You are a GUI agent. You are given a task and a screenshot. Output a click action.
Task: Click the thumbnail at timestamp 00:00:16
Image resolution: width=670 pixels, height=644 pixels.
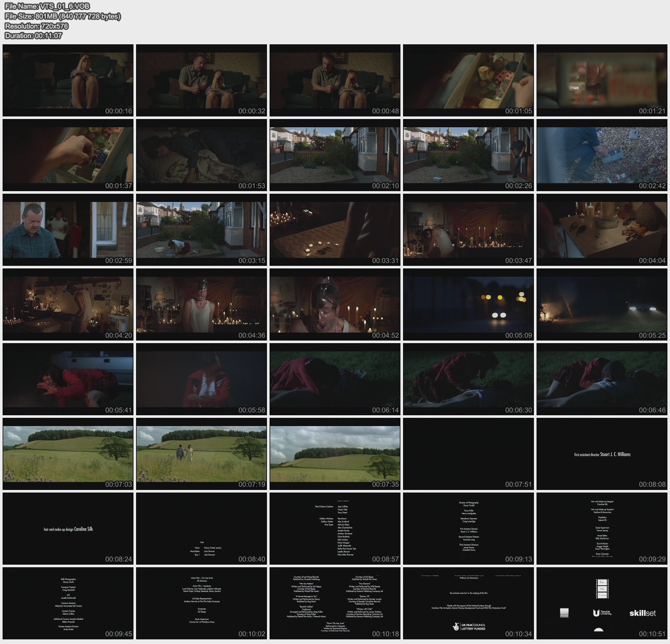[x=68, y=80]
